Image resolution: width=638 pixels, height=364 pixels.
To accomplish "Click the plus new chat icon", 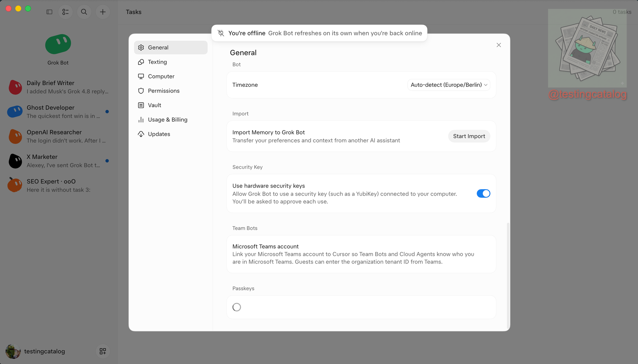I will pyautogui.click(x=103, y=12).
